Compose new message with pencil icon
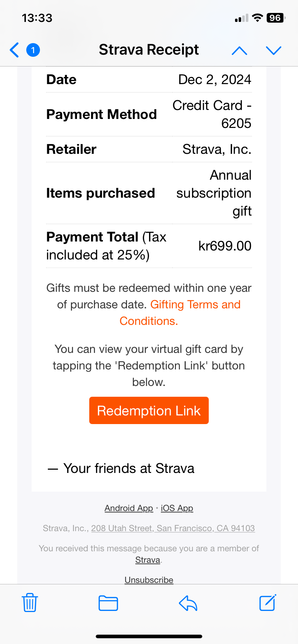Screen dimensions: 298x644 (x=268, y=603)
